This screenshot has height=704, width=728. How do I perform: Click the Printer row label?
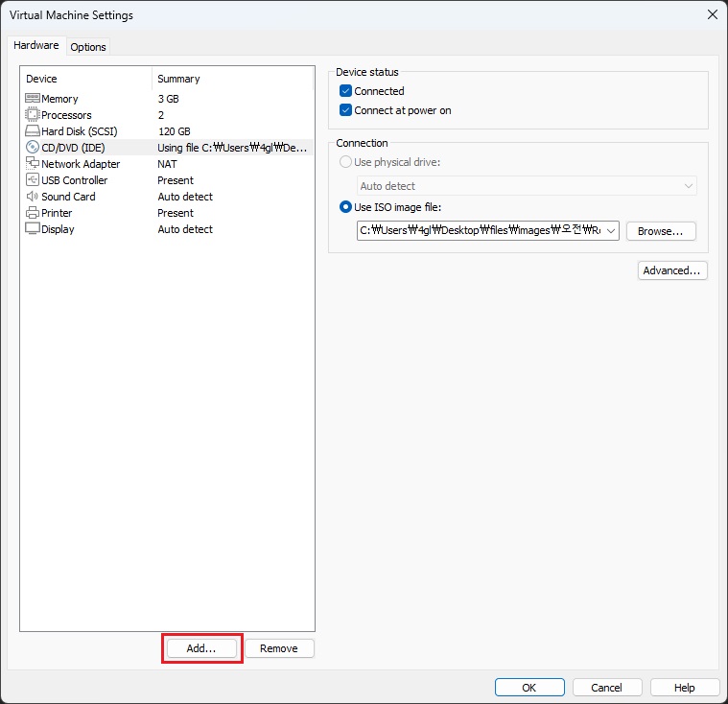57,213
